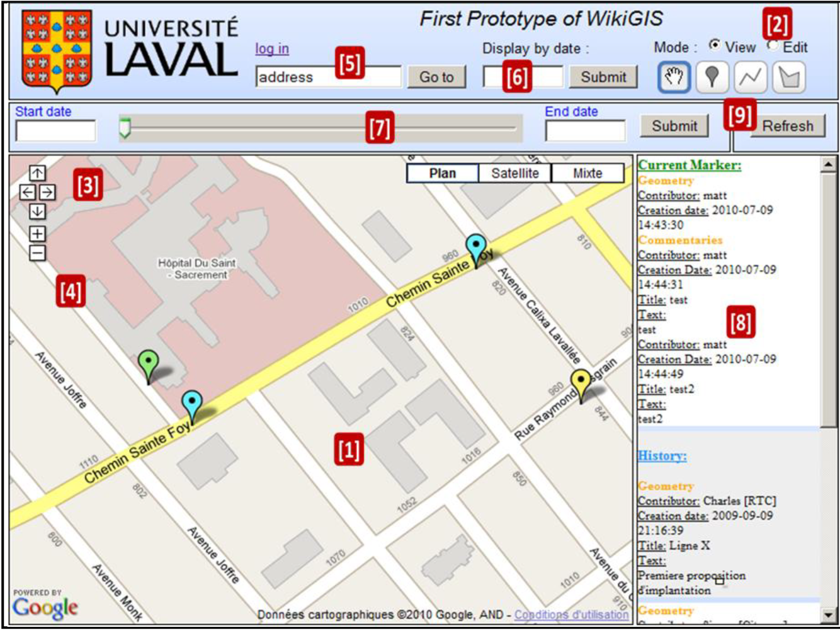Focus the address input field
The height and width of the screenshot is (630, 840).
coord(328,77)
